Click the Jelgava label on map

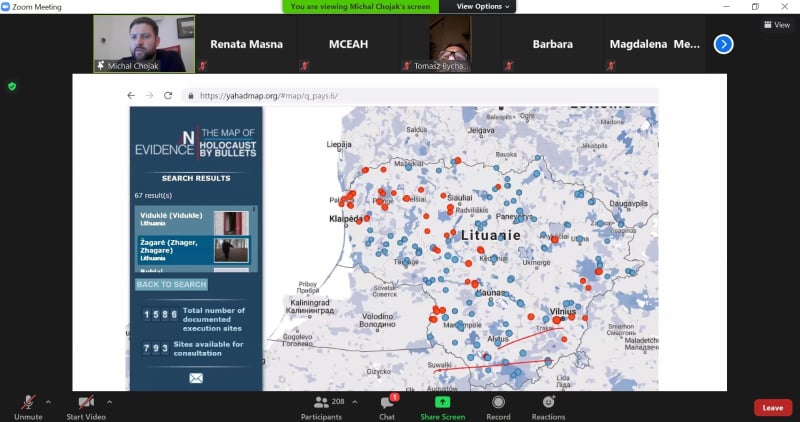[481, 130]
